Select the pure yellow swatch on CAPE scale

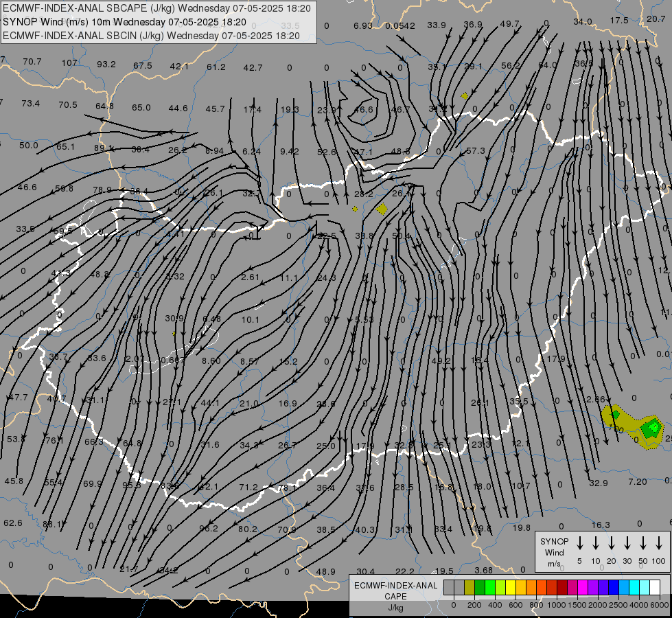(x=511, y=588)
